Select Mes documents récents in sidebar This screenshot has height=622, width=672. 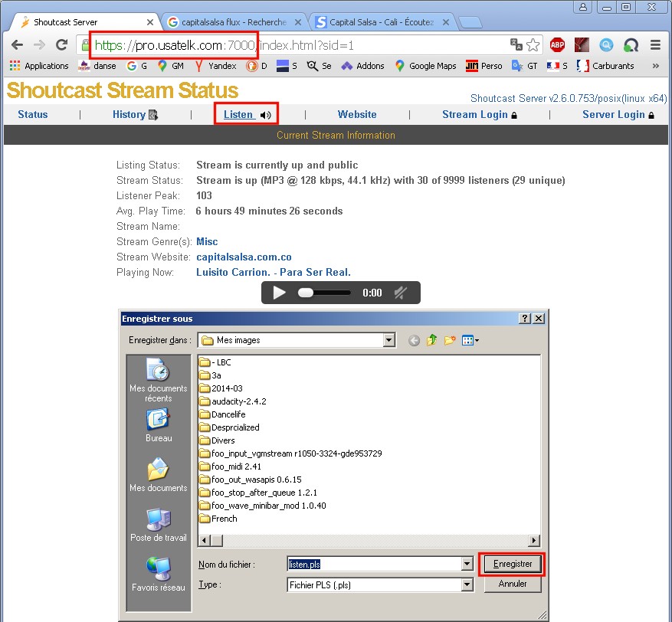coord(158,381)
